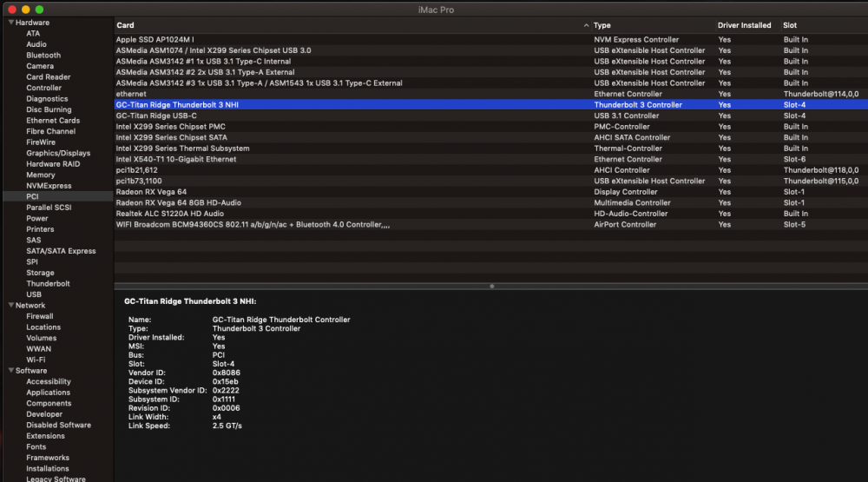Screen dimensions: 868x482
Task: Select Fonts under Software
Action: [36, 446]
